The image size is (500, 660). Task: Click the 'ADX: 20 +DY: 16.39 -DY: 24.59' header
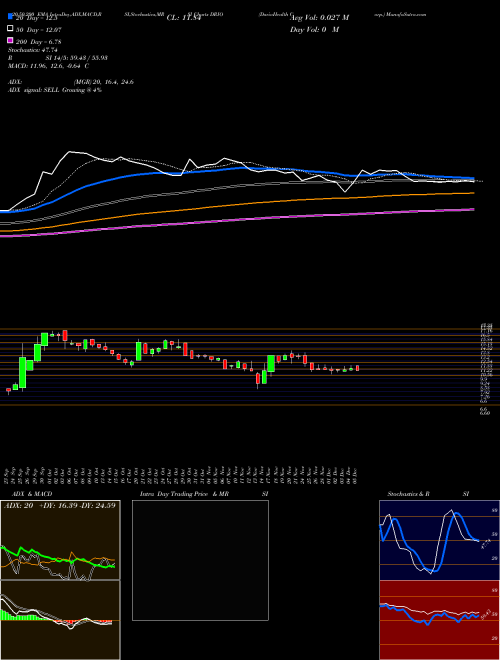point(59,505)
